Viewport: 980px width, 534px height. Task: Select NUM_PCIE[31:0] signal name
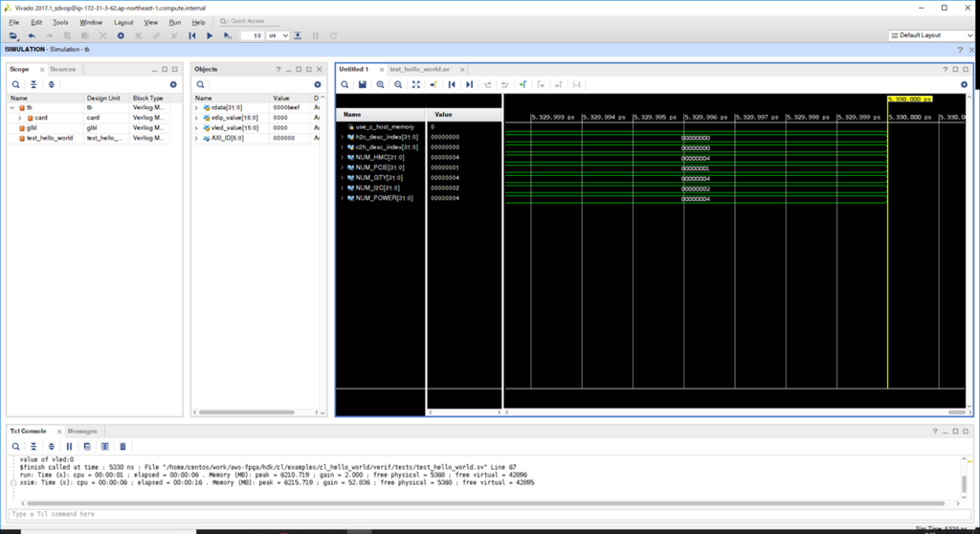coord(379,167)
